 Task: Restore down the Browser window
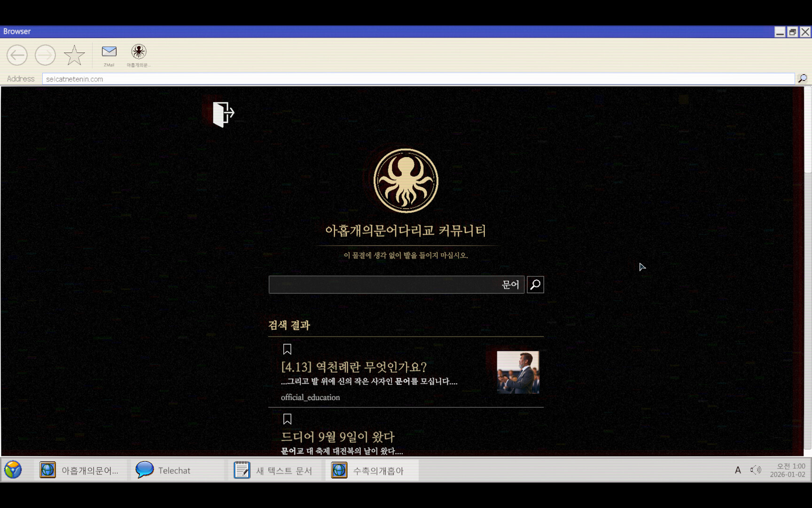pyautogui.click(x=793, y=32)
